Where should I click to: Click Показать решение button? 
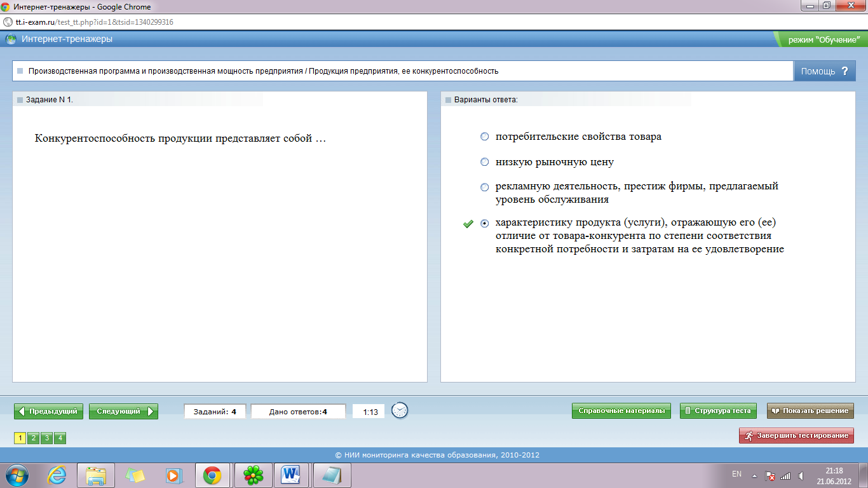point(810,410)
